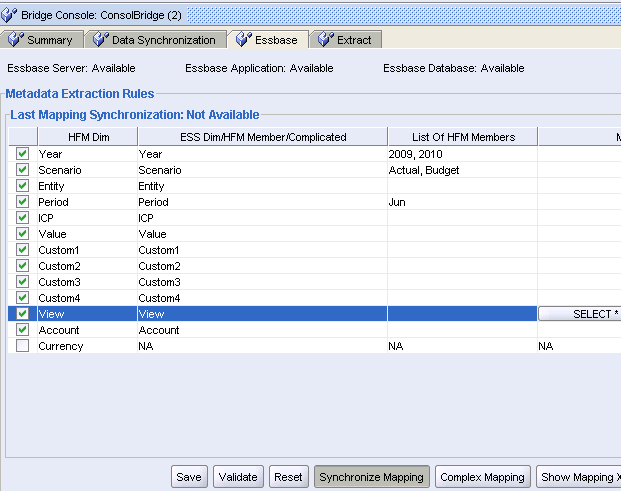Click the Summary tab icon

[16, 40]
